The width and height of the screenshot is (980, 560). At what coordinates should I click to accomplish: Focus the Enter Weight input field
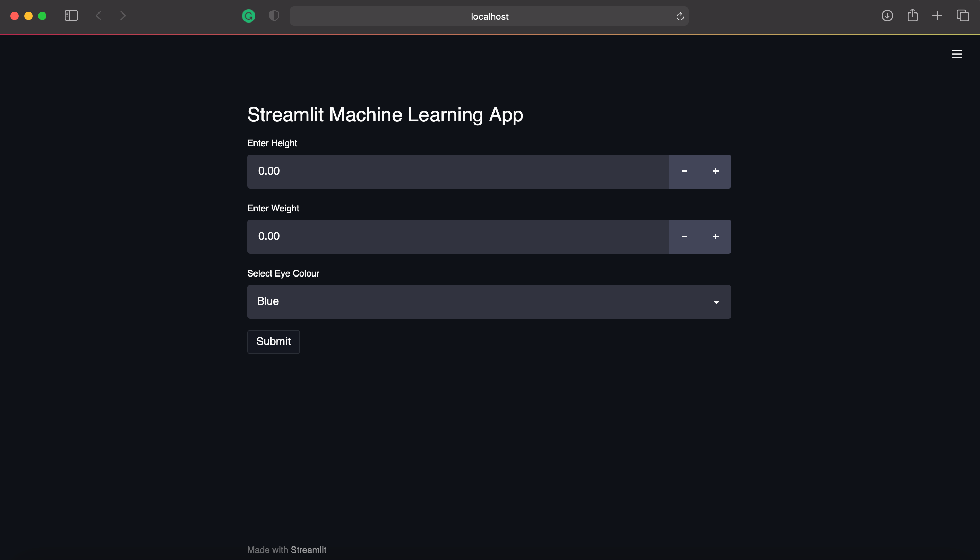[x=457, y=237]
